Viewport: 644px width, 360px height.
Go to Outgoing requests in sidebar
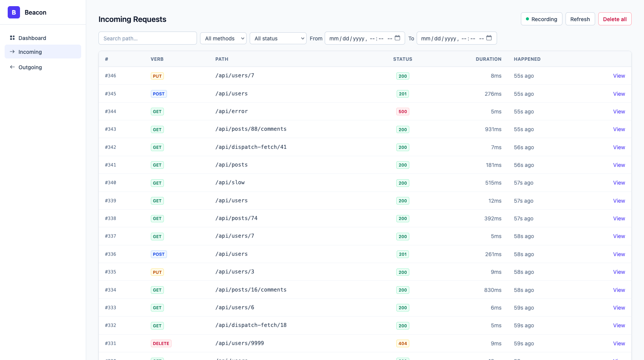pyautogui.click(x=30, y=67)
